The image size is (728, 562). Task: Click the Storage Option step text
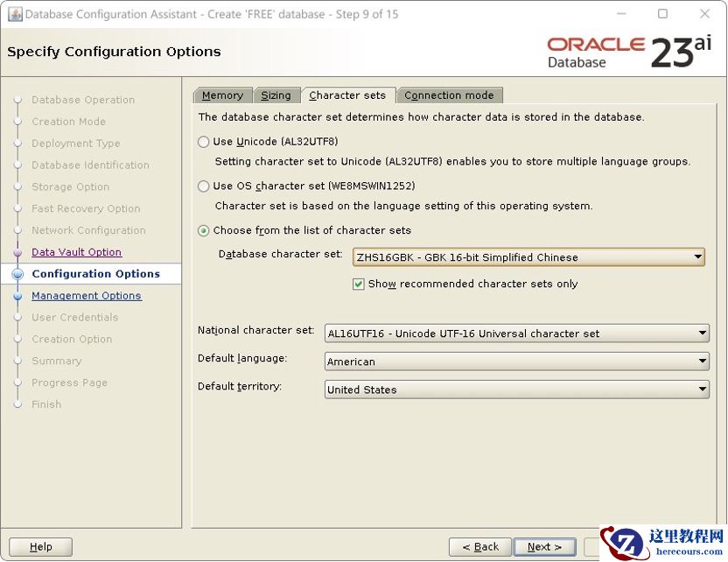(x=71, y=186)
